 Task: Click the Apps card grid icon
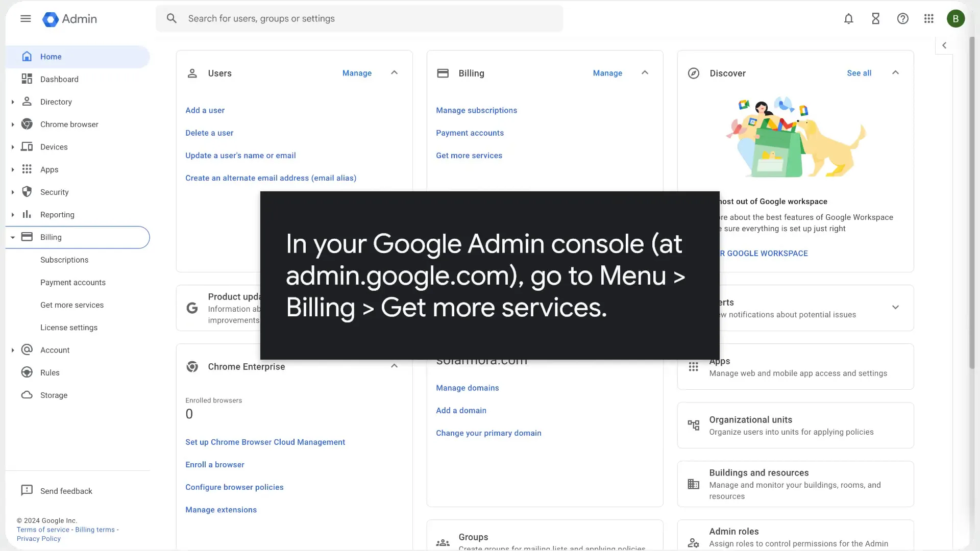coord(693,367)
